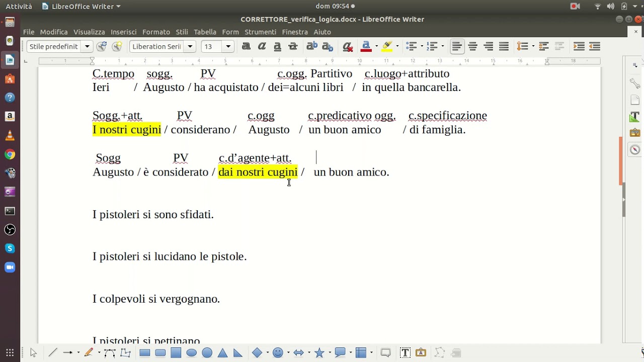Show applications grid in dock
The image size is (644, 362).
tap(10, 352)
